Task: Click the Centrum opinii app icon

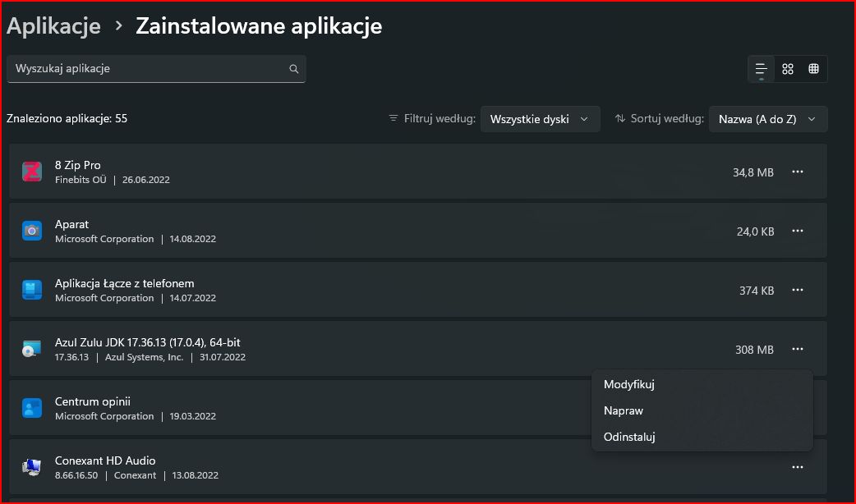Action: click(x=32, y=408)
